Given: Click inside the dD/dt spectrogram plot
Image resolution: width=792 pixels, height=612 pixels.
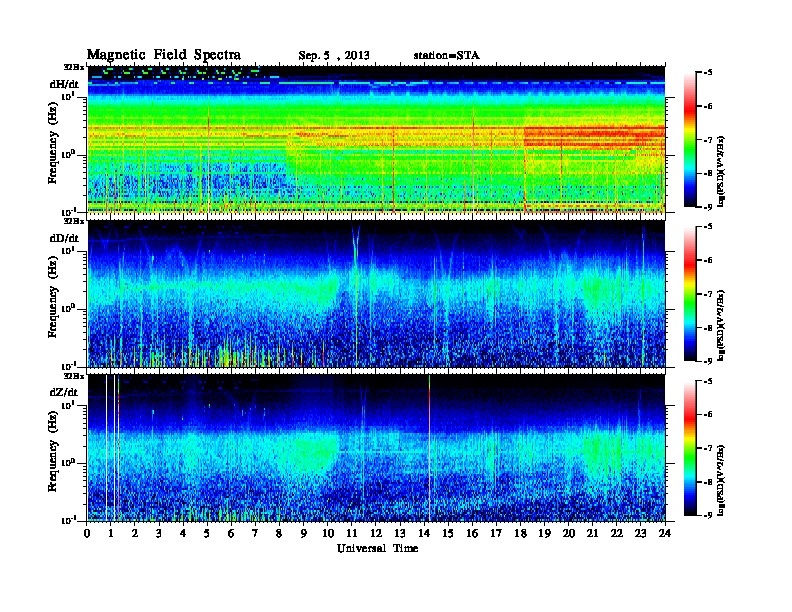Looking at the screenshot, I should (x=376, y=294).
